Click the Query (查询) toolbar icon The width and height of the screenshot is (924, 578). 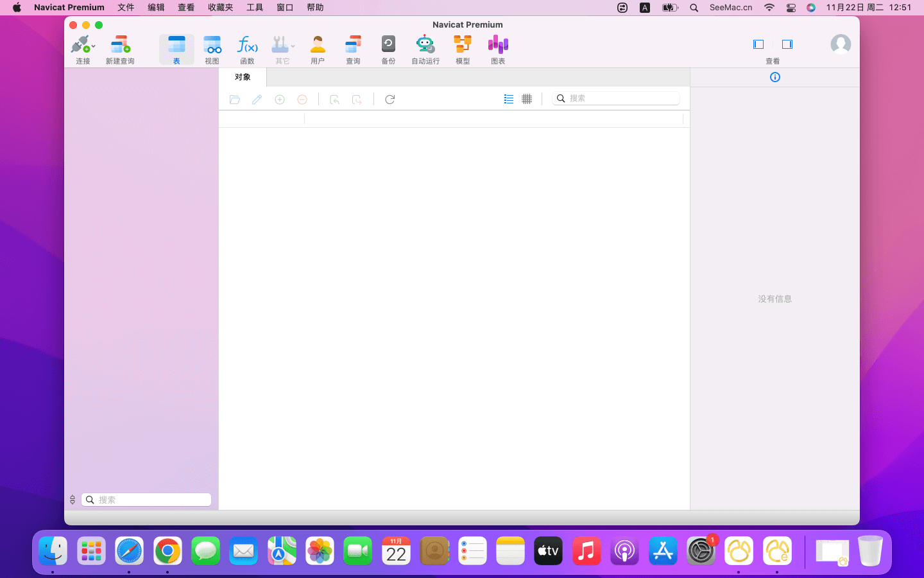pyautogui.click(x=353, y=45)
